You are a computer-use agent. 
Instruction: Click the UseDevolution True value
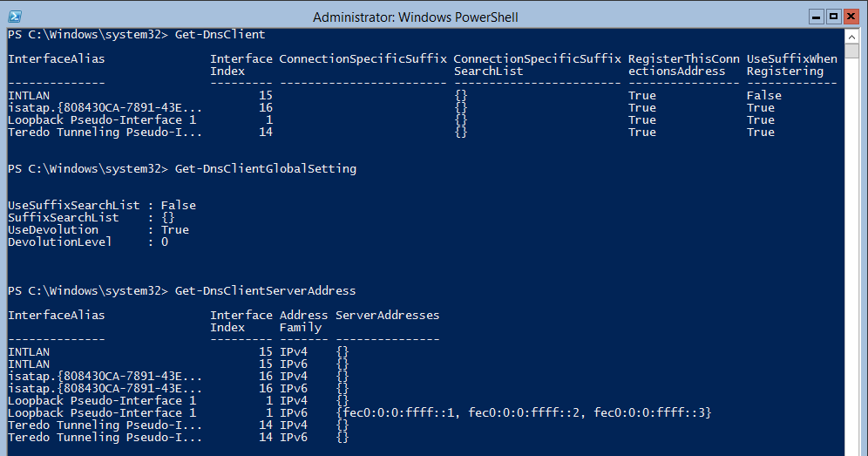[175, 230]
